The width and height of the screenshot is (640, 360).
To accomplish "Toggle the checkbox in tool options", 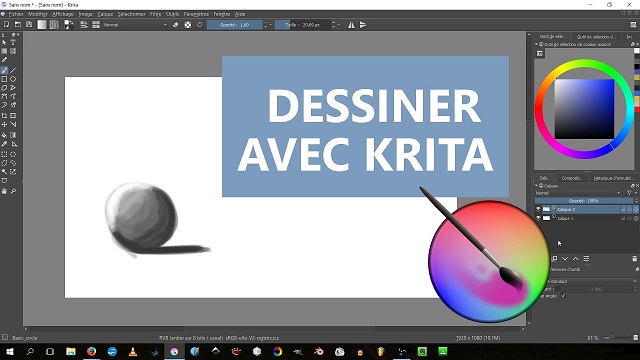I will pyautogui.click(x=563, y=296).
